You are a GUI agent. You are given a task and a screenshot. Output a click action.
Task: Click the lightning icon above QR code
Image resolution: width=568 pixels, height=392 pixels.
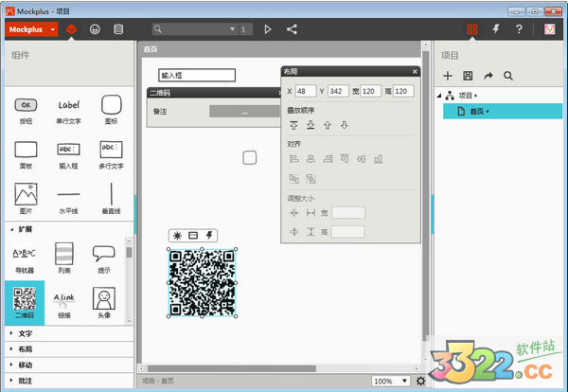[209, 236]
